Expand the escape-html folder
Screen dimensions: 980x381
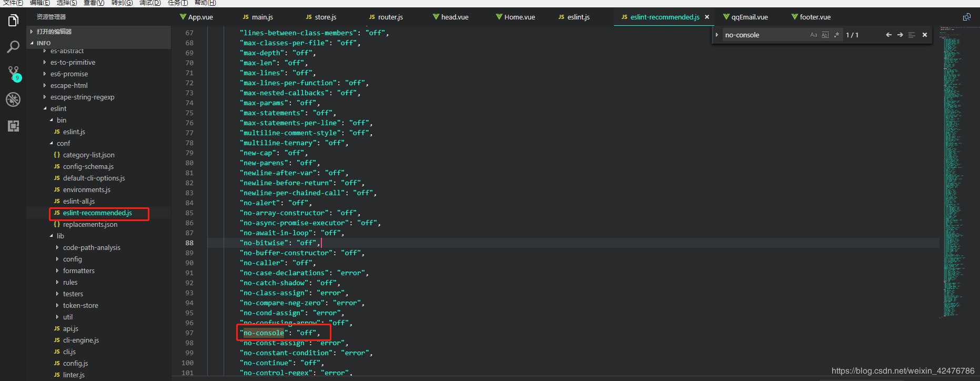(69, 85)
